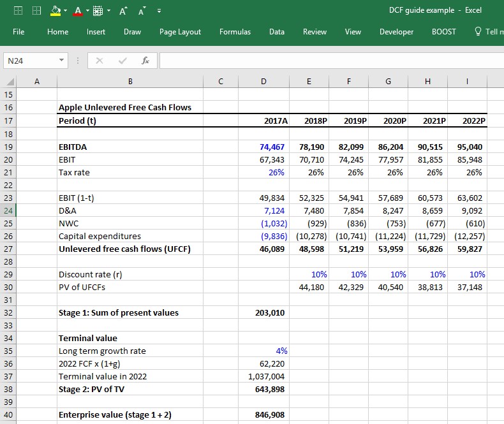
Task: Apply the red font color
Action: point(78,11)
